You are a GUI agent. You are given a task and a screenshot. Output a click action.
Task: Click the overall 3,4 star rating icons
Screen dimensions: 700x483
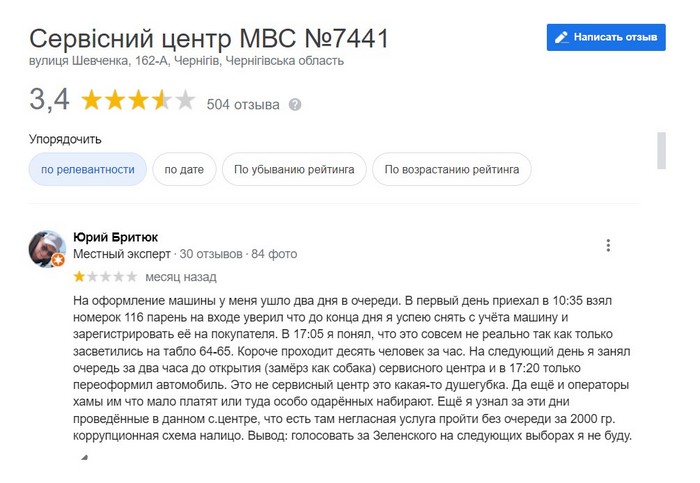coord(138,101)
